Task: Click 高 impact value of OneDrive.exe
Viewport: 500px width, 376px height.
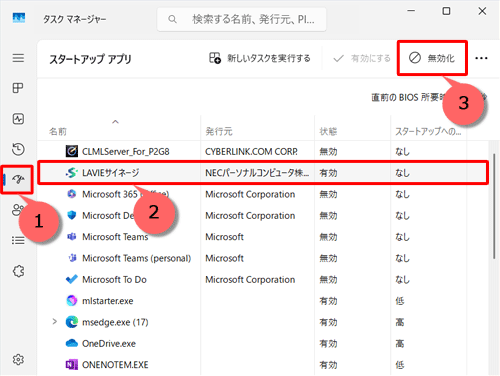Action: click(x=400, y=343)
